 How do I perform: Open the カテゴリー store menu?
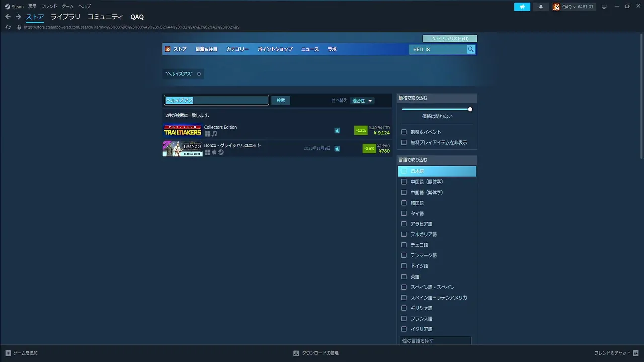237,49
